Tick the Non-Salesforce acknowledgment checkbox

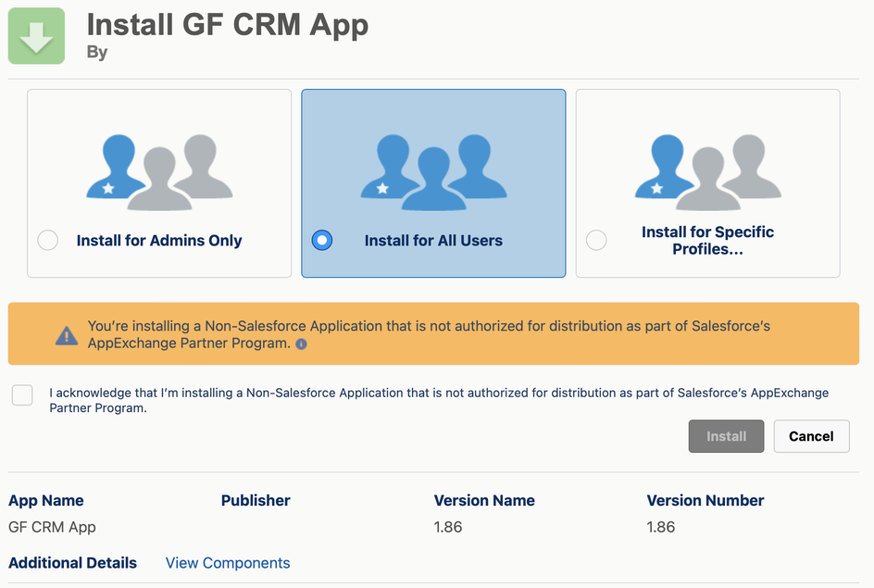click(x=22, y=395)
